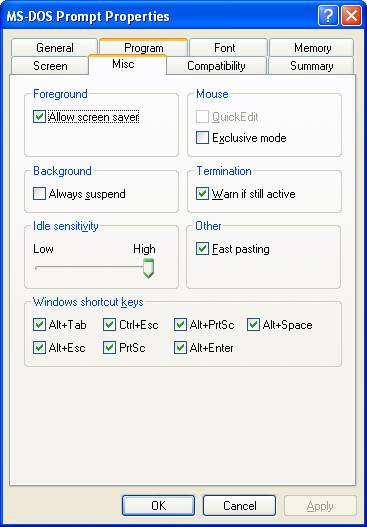
Task: View the Summary tab
Action: (x=311, y=66)
